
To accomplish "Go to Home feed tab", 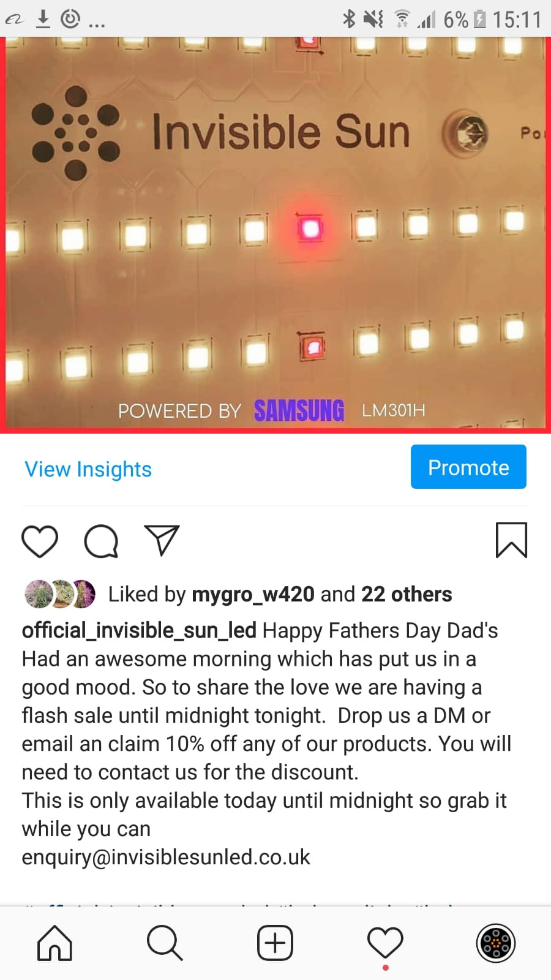I will 55,943.
